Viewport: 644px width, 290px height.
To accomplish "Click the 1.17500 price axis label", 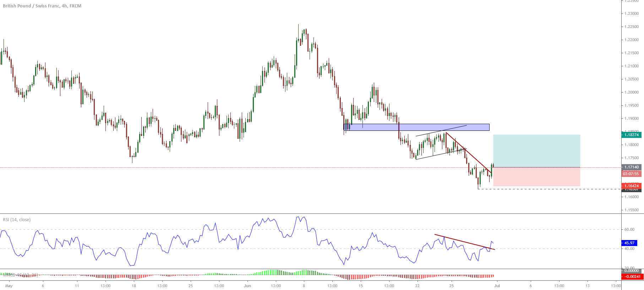I will (632, 158).
